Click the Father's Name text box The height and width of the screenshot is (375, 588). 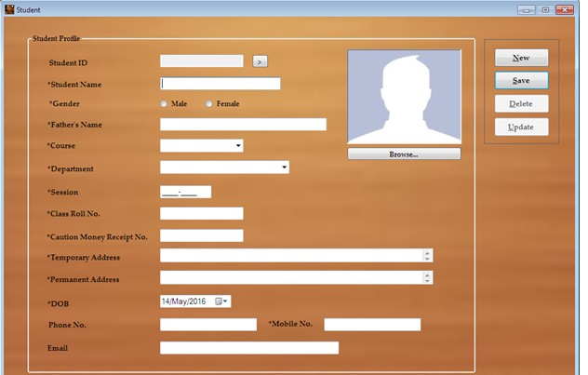[x=243, y=125]
